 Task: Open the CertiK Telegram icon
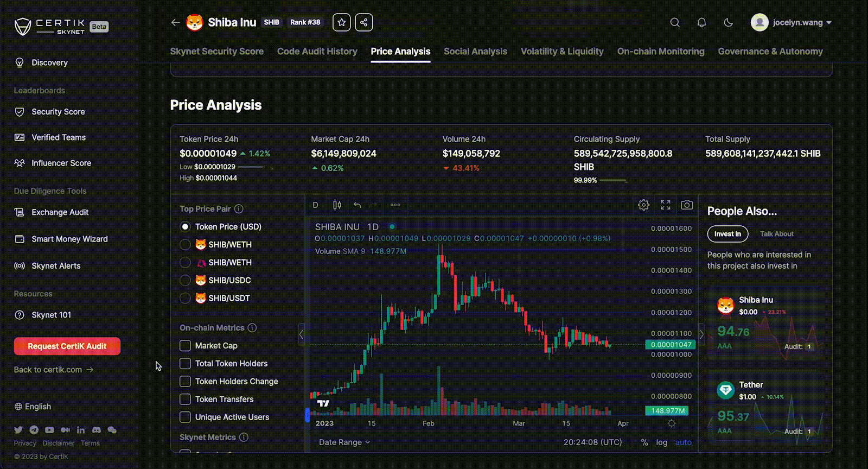[34, 429]
